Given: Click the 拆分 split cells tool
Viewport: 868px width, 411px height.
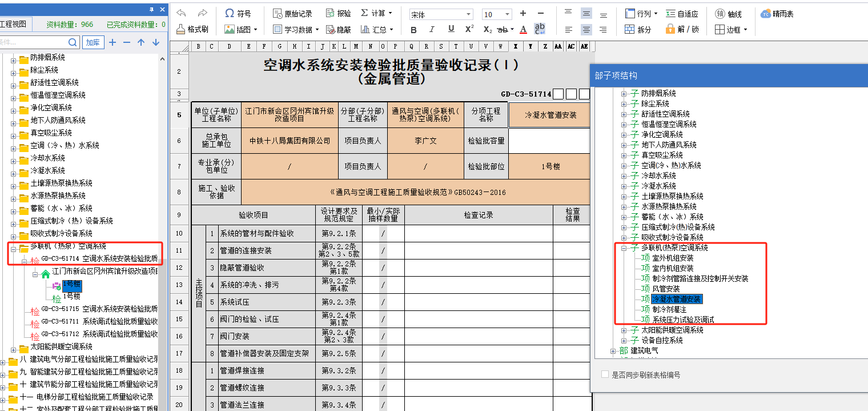Looking at the screenshot, I should pos(637,29).
